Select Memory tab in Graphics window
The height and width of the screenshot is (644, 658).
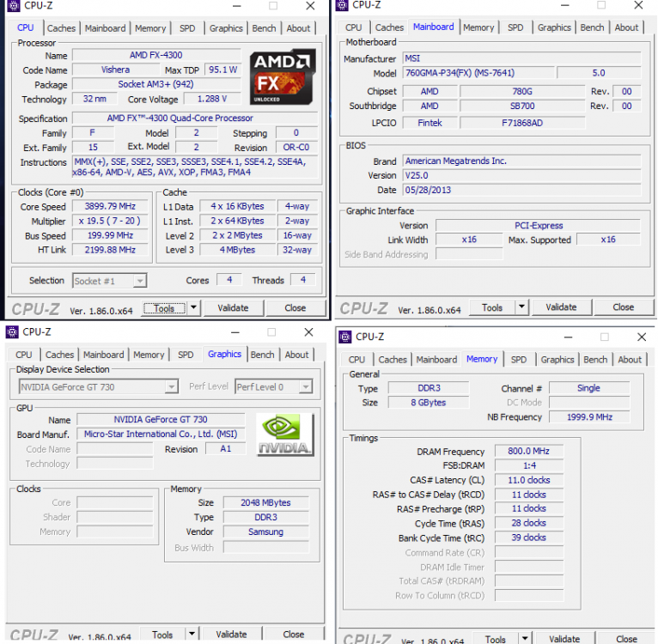pyautogui.click(x=149, y=355)
